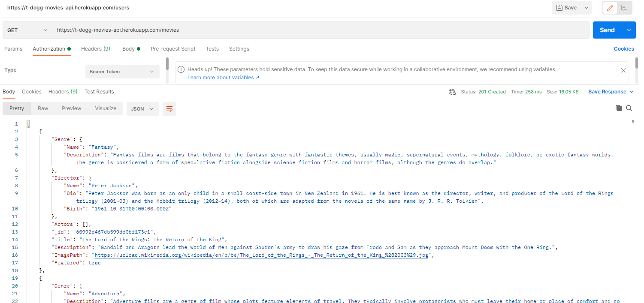Open search within the response body

(629, 108)
